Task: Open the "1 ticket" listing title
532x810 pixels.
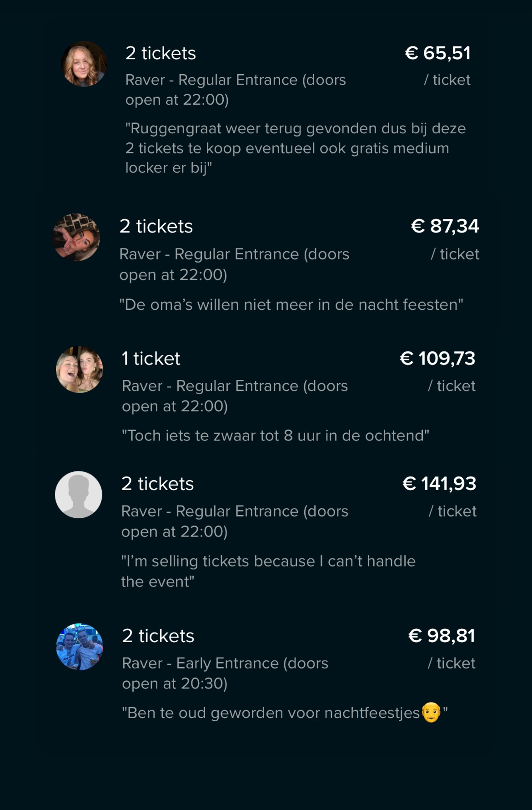Action: pos(151,359)
